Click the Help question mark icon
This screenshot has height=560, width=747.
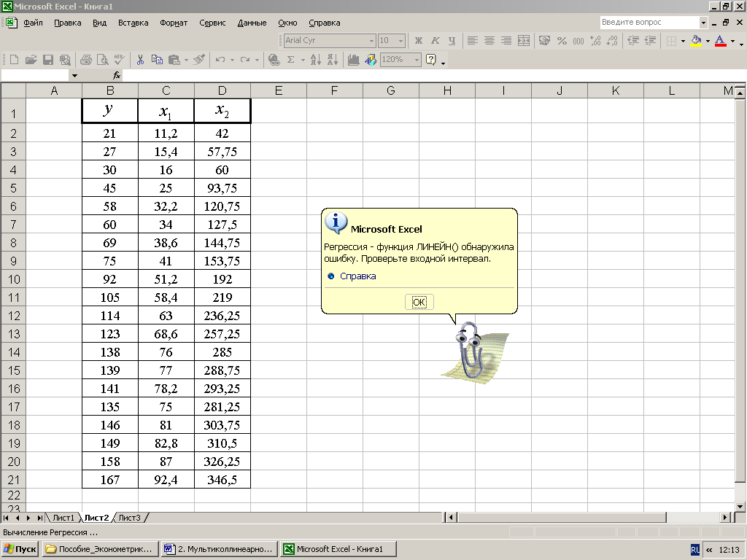pyautogui.click(x=431, y=60)
